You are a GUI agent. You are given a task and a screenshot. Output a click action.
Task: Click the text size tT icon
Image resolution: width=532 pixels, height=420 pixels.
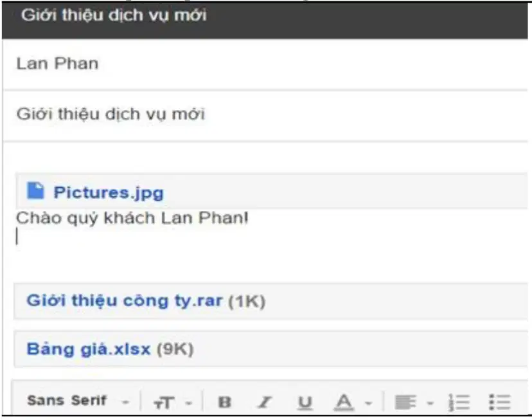coord(164,403)
